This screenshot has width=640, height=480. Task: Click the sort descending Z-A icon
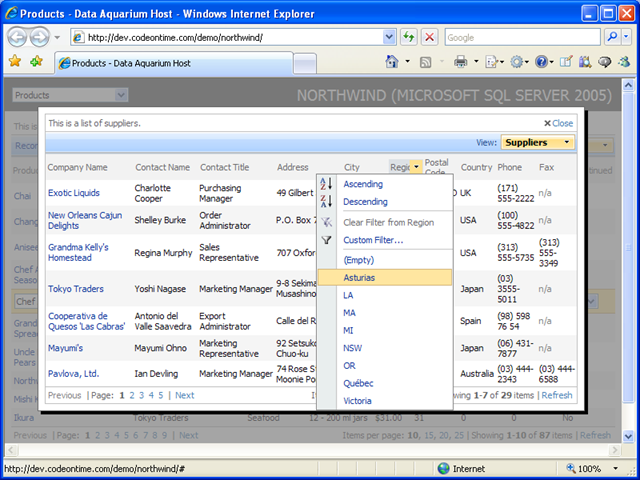(x=326, y=201)
